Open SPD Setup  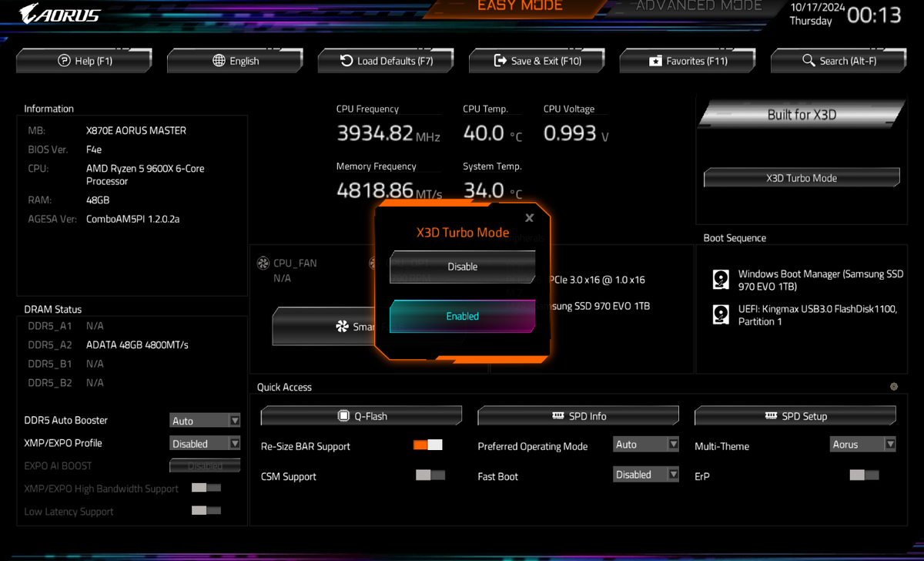point(795,416)
